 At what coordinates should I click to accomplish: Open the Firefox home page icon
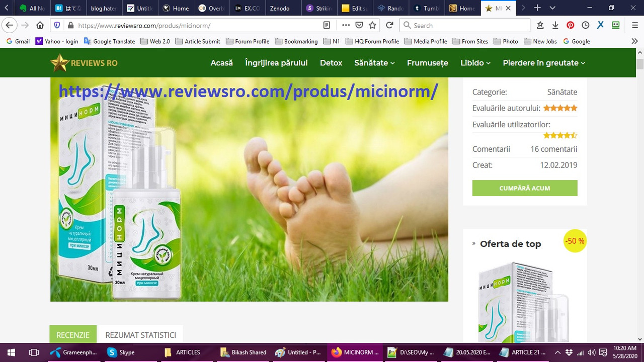(40, 25)
